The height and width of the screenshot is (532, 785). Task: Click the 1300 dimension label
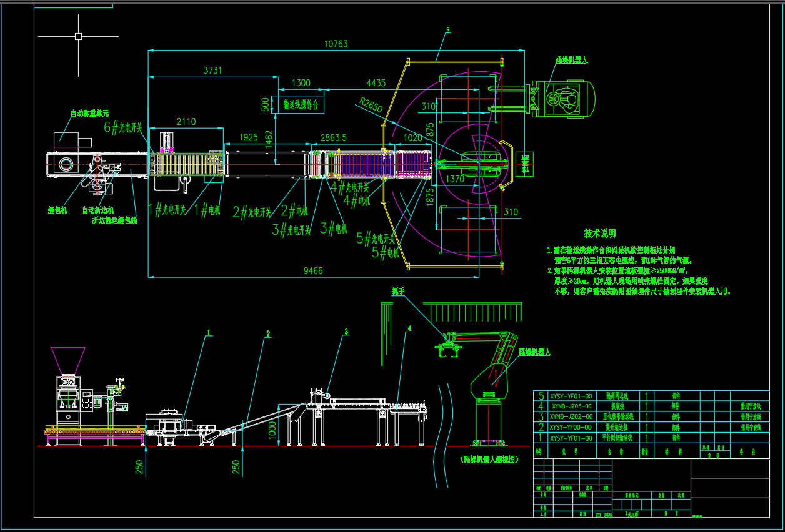pyautogui.click(x=301, y=83)
